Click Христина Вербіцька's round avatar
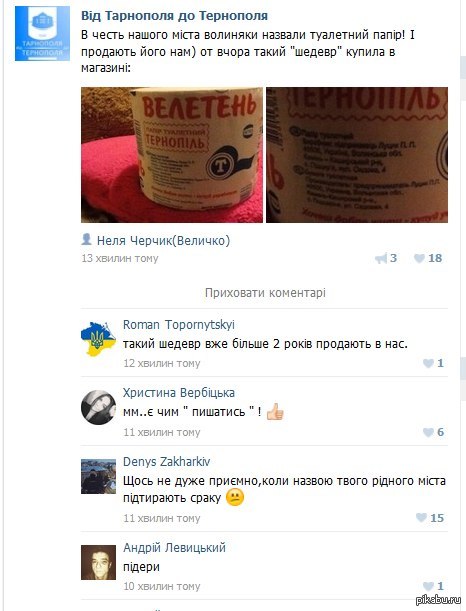 pos(98,407)
